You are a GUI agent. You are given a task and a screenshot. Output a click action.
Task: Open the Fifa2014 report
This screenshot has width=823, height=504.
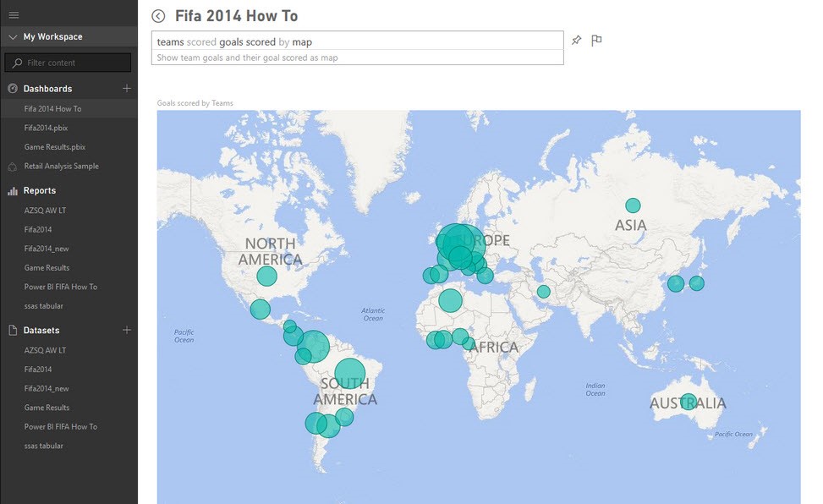click(38, 229)
